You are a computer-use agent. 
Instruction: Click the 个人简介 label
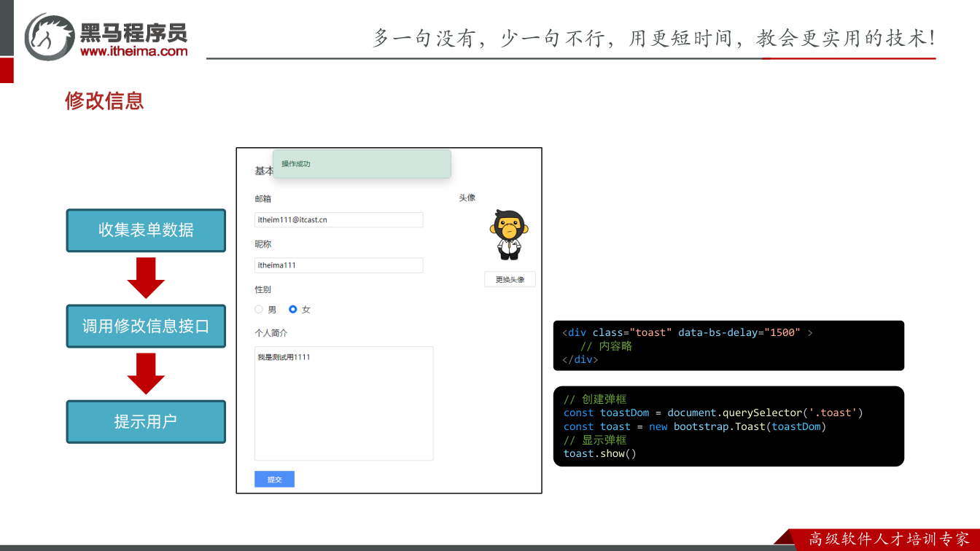[271, 333]
